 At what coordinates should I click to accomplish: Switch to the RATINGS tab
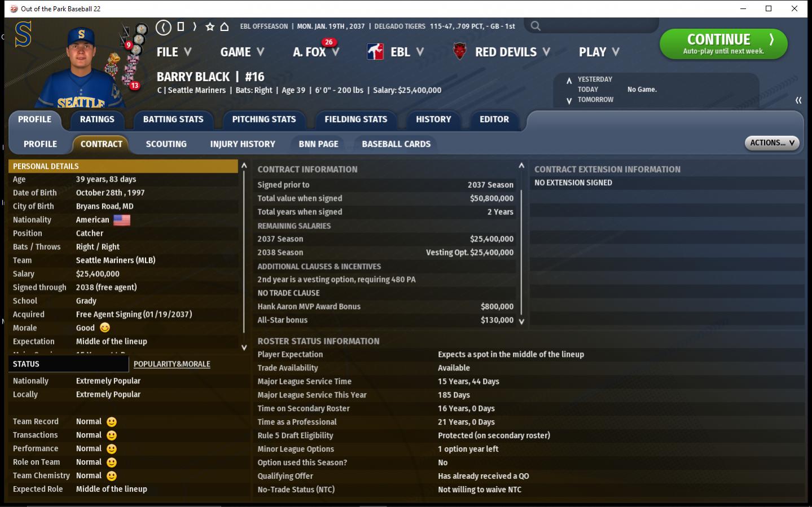pyautogui.click(x=97, y=120)
